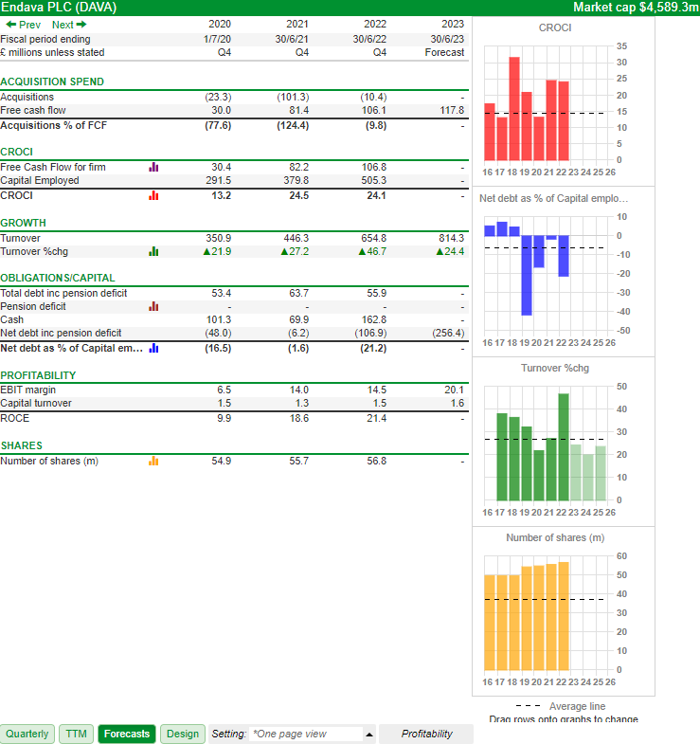Click the Market cap $4,589.3m value
Image resolution: width=700 pixels, height=744 pixels.
636,8
